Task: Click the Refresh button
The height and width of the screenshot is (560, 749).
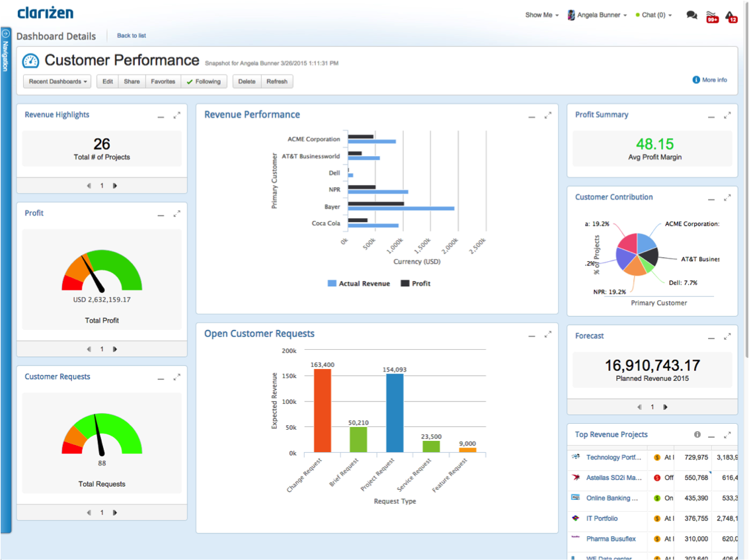Action: 276,81
